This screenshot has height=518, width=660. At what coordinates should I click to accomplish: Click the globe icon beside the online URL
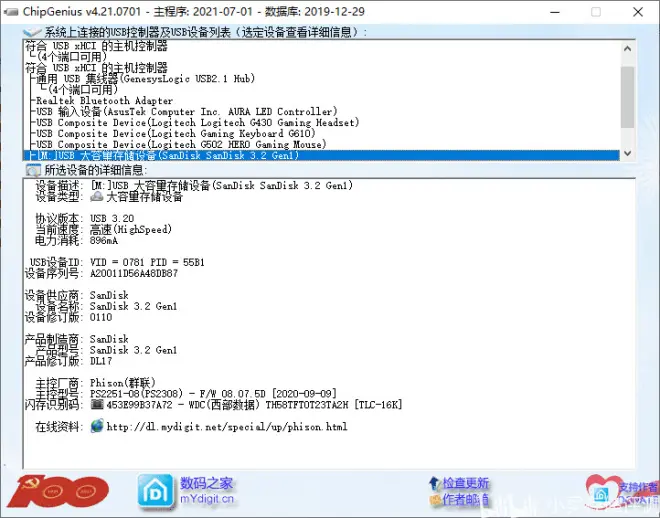click(97, 426)
